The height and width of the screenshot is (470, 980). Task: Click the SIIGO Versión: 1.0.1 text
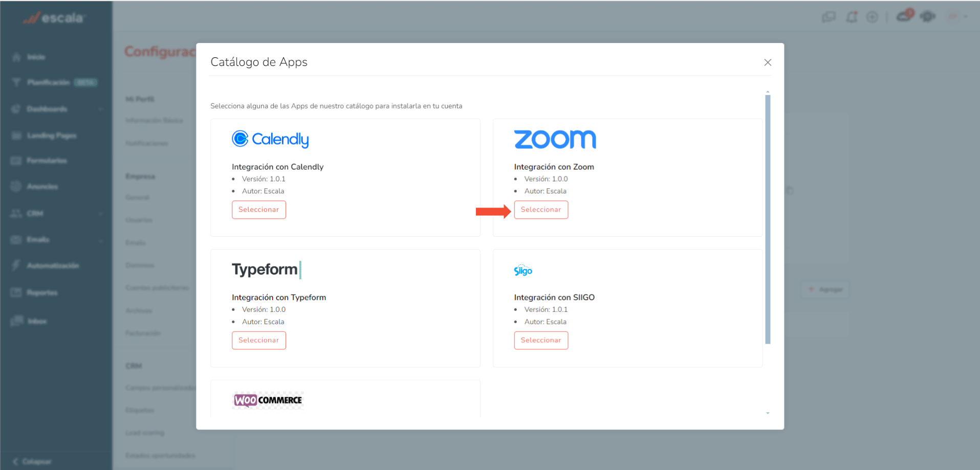(546, 309)
